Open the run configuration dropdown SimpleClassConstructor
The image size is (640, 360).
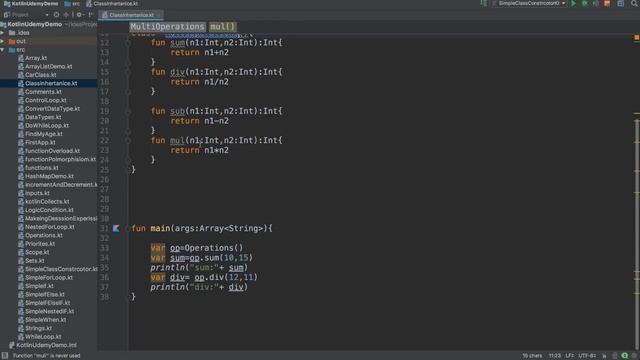pyautogui.click(x=529, y=4)
